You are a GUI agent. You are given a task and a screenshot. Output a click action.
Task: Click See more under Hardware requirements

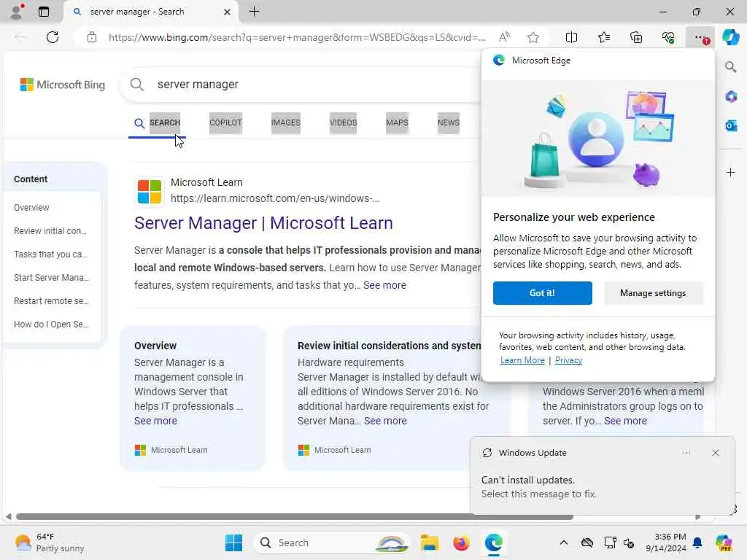385,421
